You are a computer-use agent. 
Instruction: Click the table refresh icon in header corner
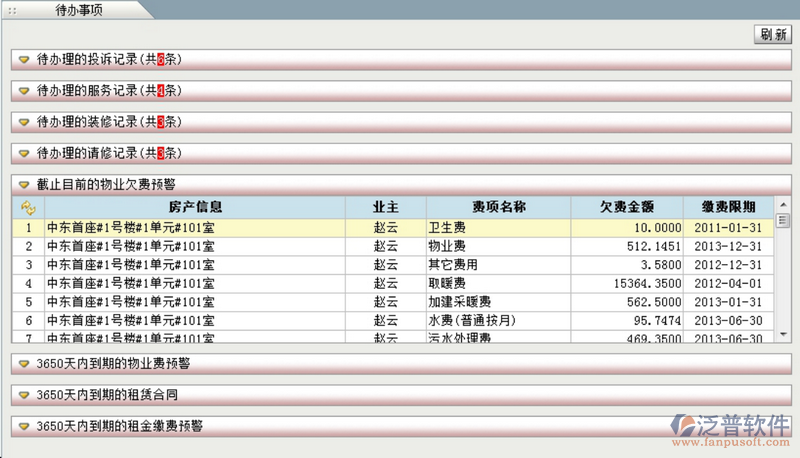[29, 208]
